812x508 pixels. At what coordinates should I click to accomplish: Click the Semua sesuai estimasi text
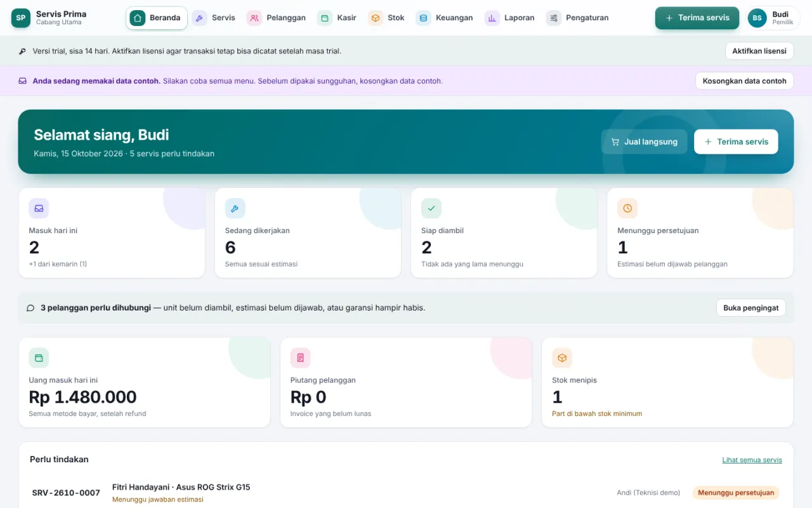(261, 264)
